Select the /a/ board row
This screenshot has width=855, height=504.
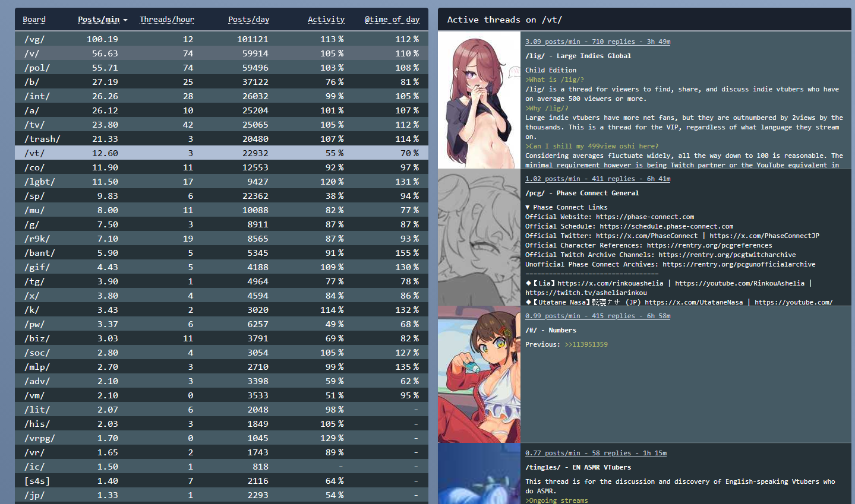(222, 110)
